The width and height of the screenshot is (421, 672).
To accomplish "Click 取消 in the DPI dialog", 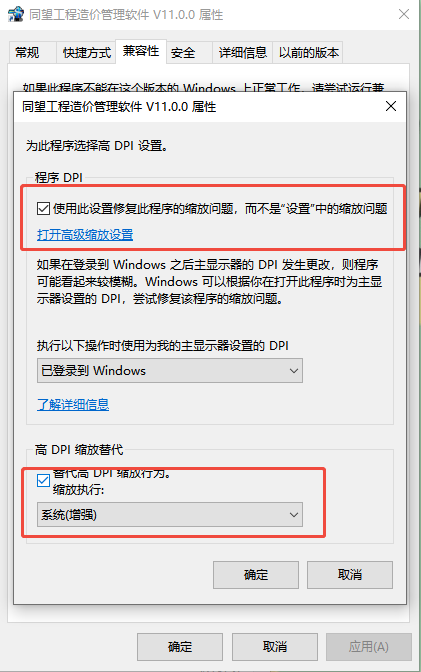I will pos(350,575).
